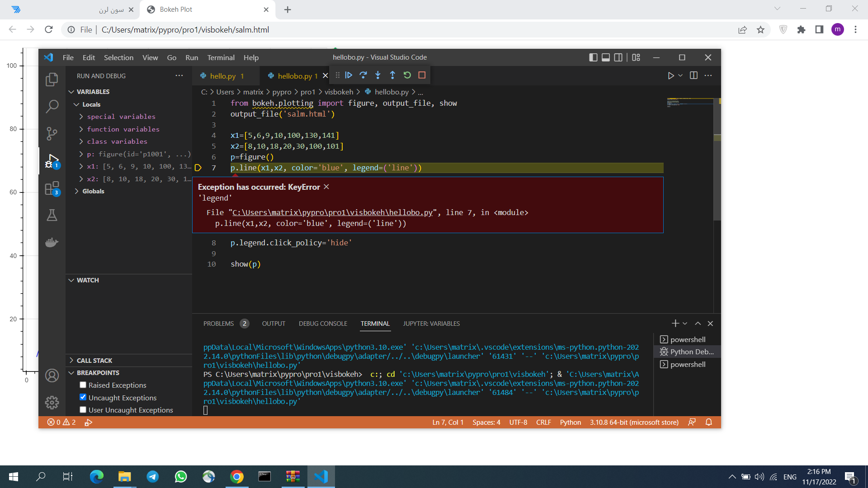Disable Uncaught Exceptions breakpoint

[x=83, y=397]
